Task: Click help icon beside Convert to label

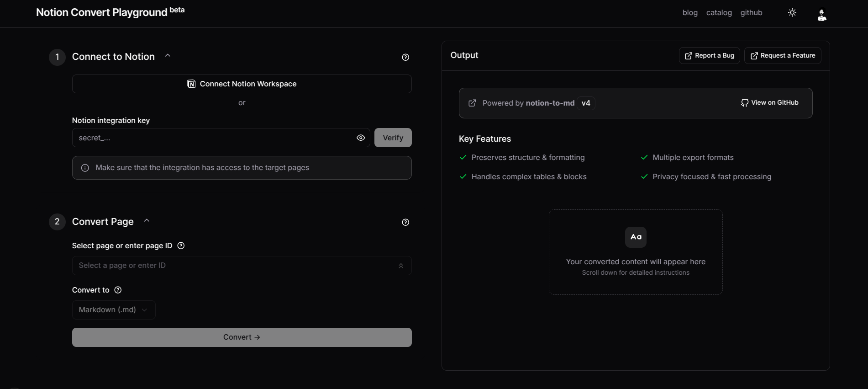Action: tap(118, 290)
